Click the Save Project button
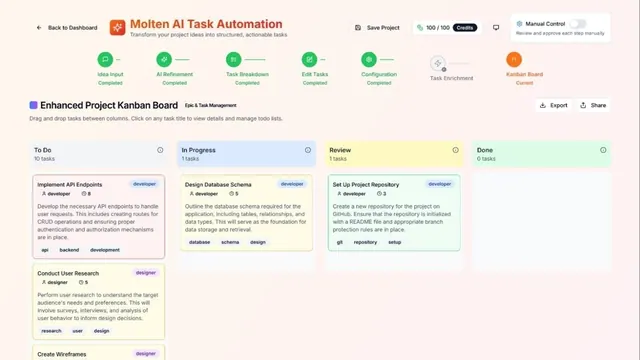 tap(377, 28)
